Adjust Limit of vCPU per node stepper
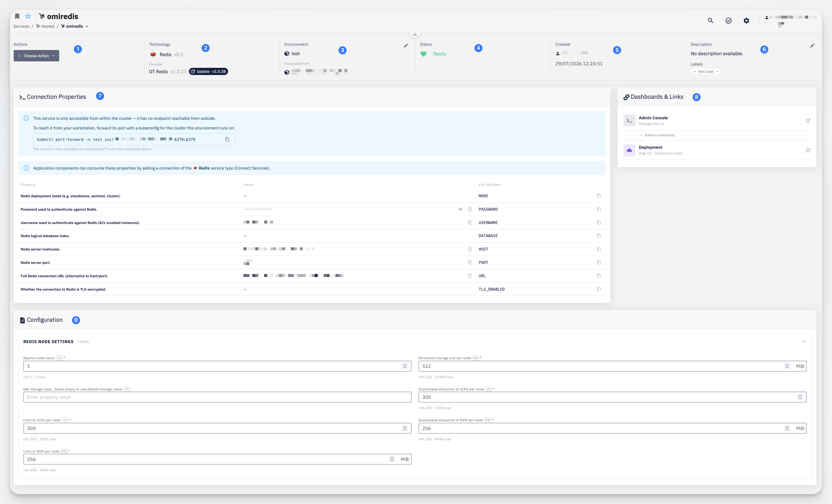Viewport: 832px width, 504px height. point(405,428)
